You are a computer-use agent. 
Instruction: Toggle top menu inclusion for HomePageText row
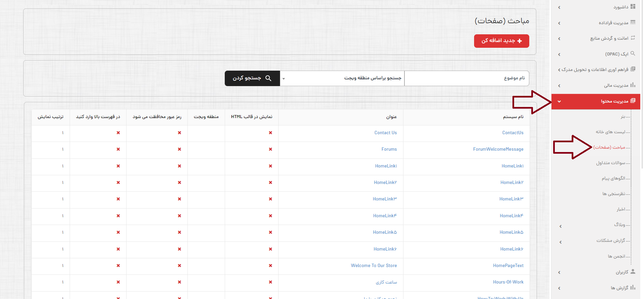(x=118, y=266)
